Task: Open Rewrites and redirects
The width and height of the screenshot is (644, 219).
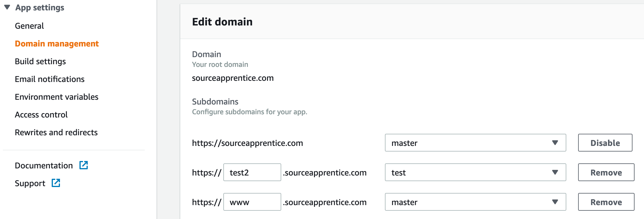Action: (x=56, y=133)
